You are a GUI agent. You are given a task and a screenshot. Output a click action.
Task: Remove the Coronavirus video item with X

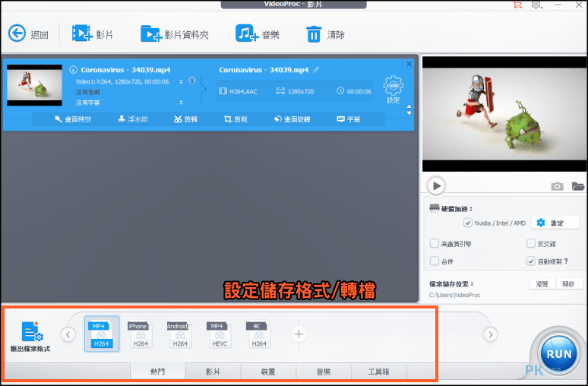(x=409, y=64)
